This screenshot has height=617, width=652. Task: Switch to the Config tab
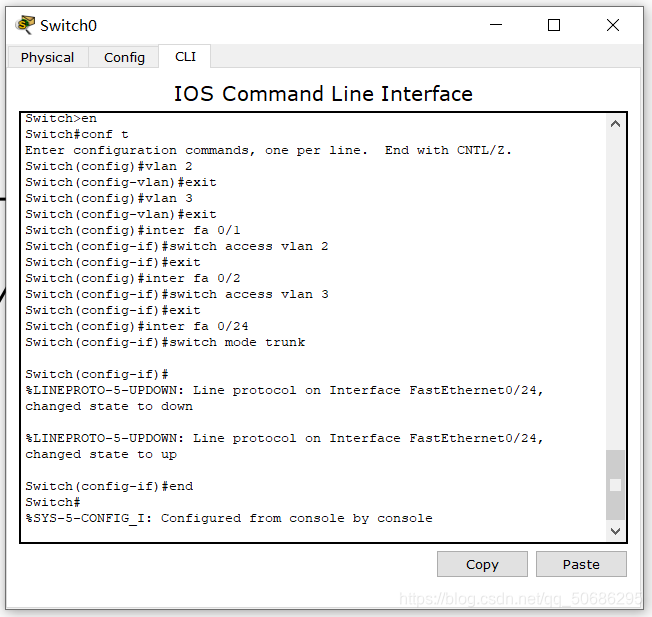124,57
